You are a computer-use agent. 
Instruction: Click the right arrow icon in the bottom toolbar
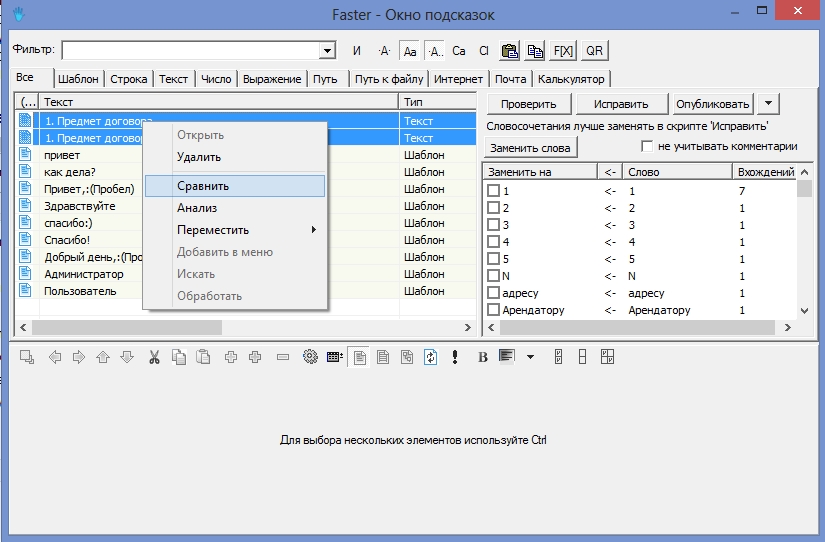tap(78, 357)
